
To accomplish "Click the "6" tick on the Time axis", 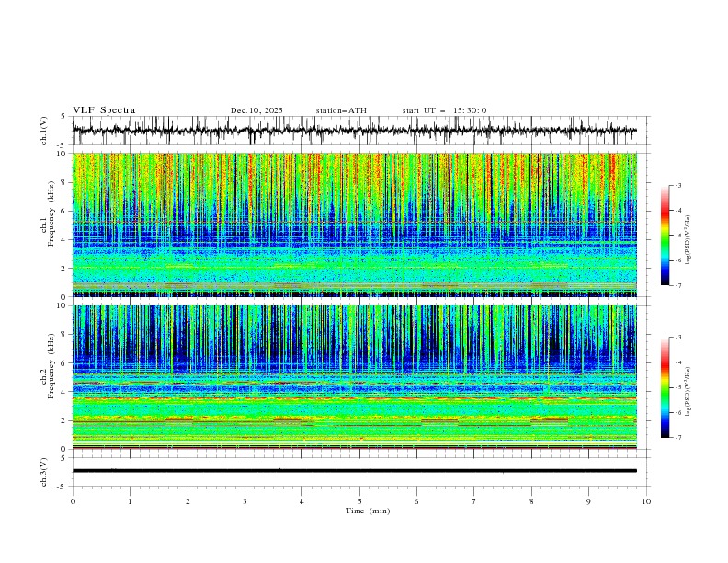I will click(416, 501).
